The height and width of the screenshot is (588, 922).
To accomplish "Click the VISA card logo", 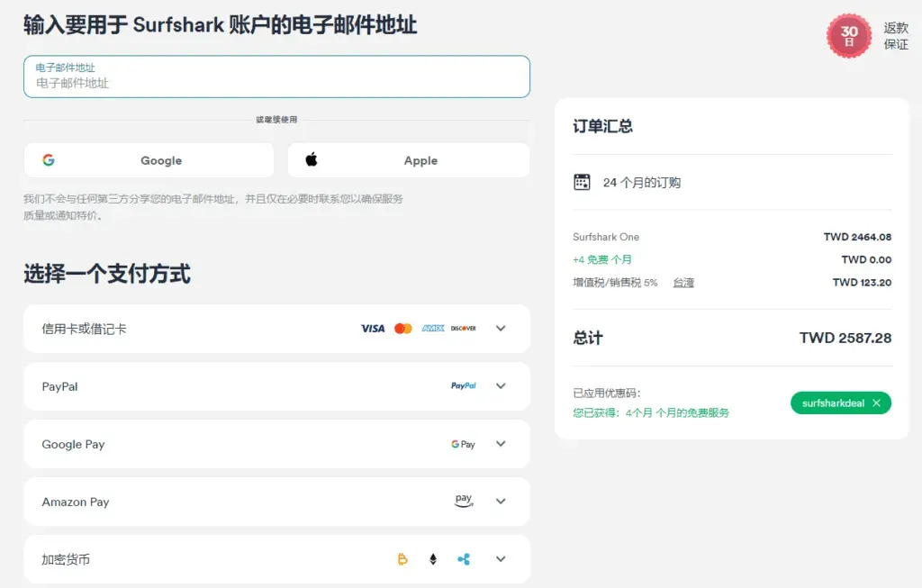I will click(x=373, y=329).
